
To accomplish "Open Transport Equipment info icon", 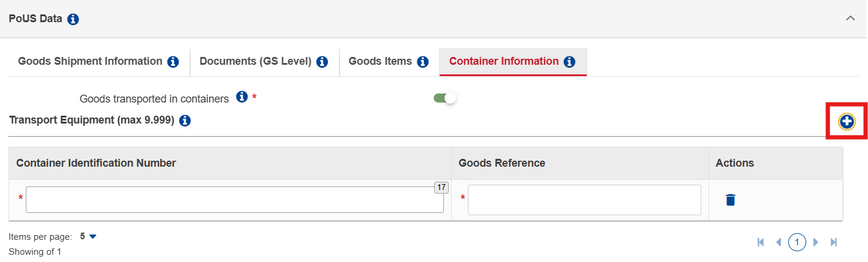I will [185, 121].
